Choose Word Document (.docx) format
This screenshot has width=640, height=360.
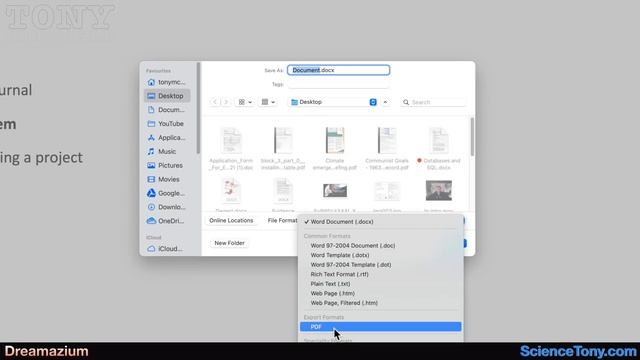coord(380,222)
